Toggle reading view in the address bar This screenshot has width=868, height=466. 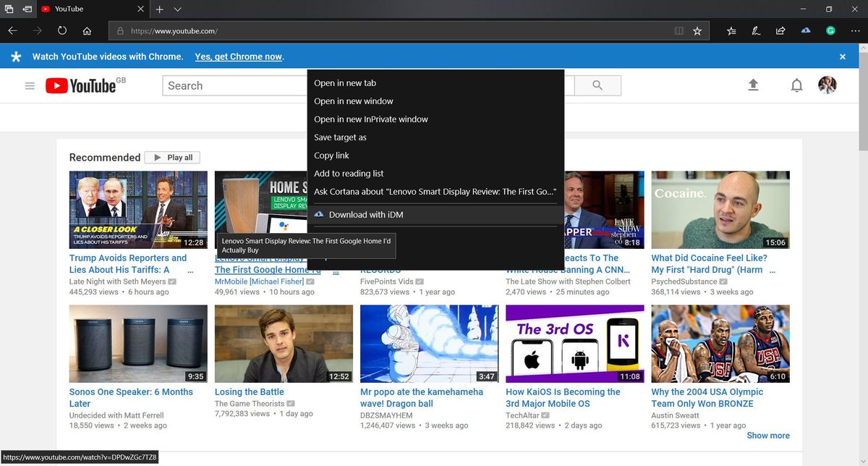(x=678, y=30)
